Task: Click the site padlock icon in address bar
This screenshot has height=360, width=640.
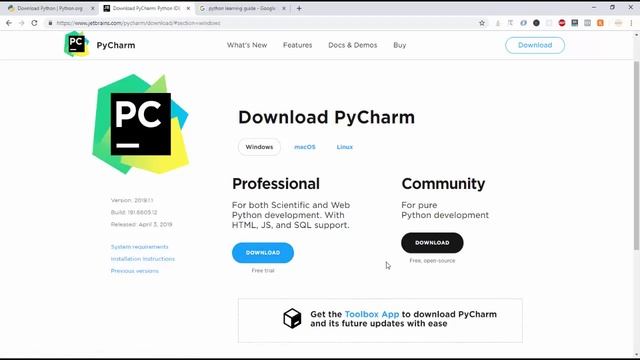Action: coord(50,23)
